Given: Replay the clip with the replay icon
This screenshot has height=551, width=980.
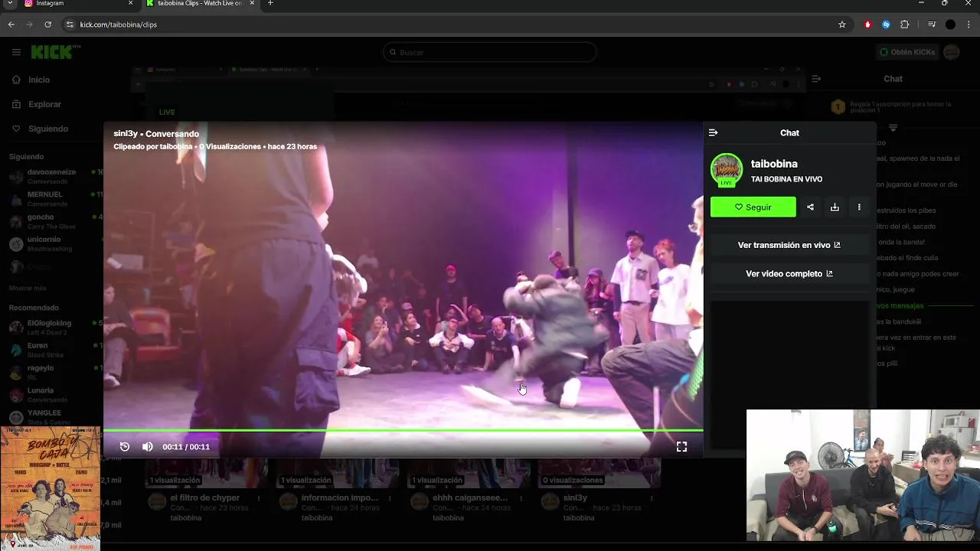Looking at the screenshot, I should (x=125, y=447).
